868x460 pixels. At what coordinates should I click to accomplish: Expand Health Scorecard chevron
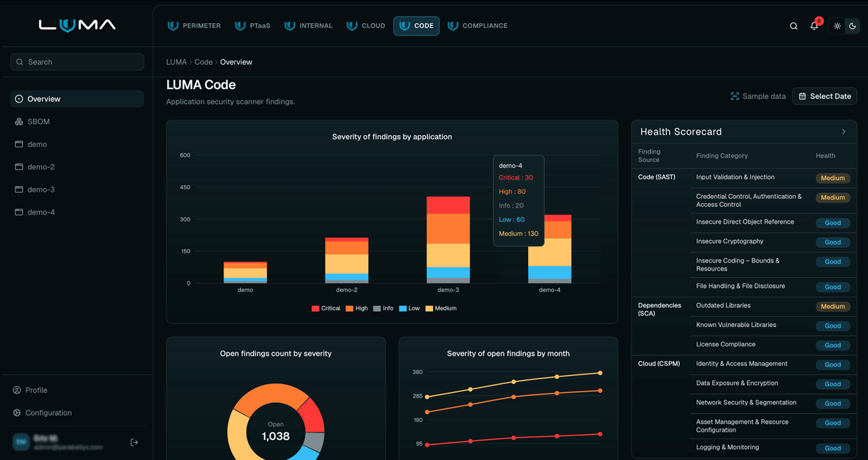(843, 132)
